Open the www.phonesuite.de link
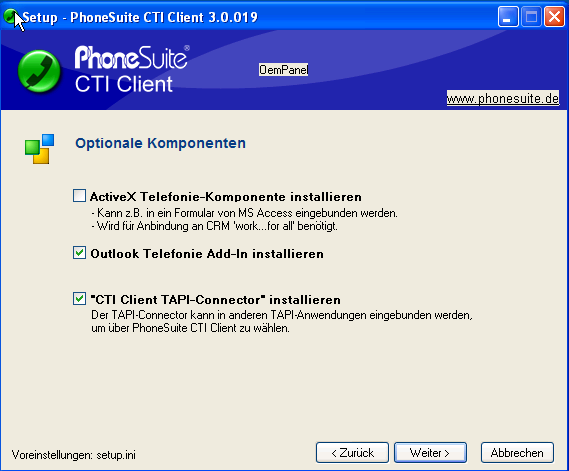 pyautogui.click(x=503, y=98)
